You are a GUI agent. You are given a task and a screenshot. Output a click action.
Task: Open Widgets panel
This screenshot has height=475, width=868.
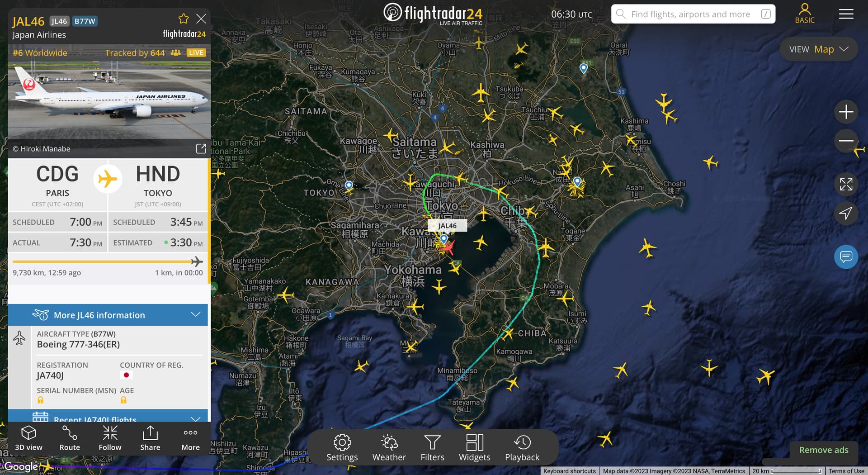click(x=474, y=448)
